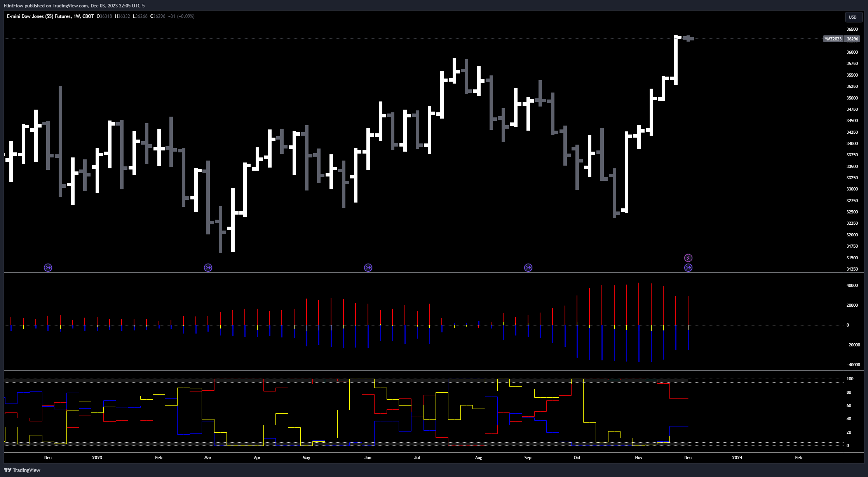Image resolution: width=868 pixels, height=477 pixels.
Task: Click the 36296 current price label
Action: pyautogui.click(x=852, y=39)
